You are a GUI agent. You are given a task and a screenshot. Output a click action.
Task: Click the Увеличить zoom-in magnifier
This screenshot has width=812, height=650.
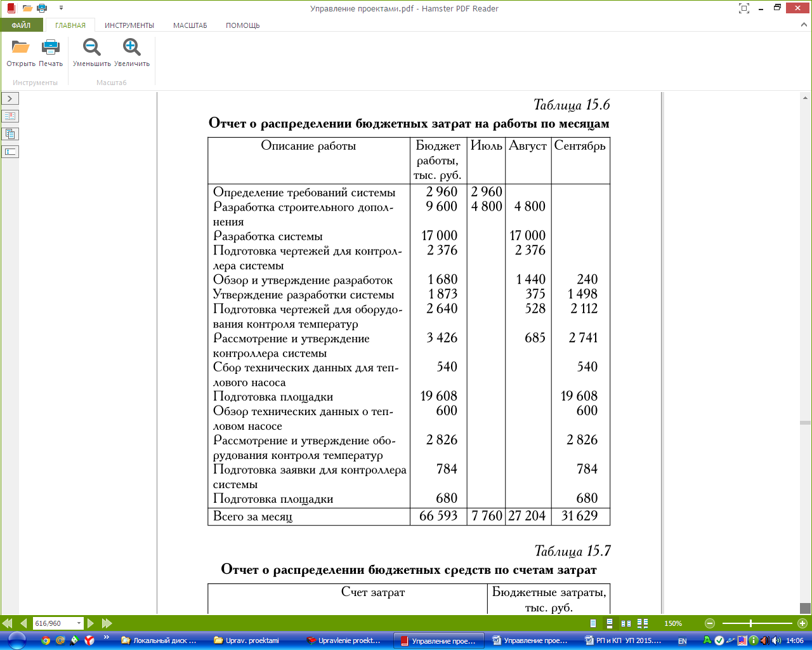[x=132, y=48]
